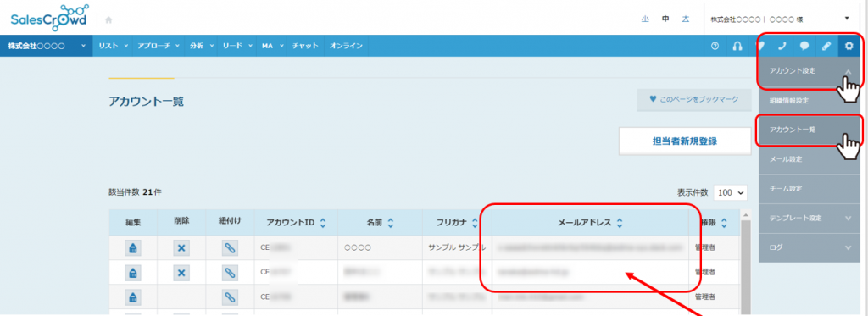This screenshot has height=316, width=868.
Task: Select アカウント一覧 in settings menu
Action: point(810,130)
